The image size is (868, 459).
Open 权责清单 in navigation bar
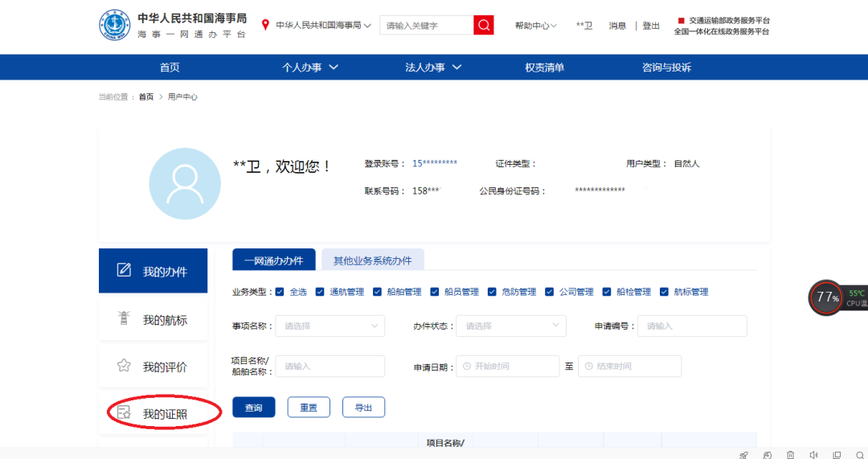[545, 68]
